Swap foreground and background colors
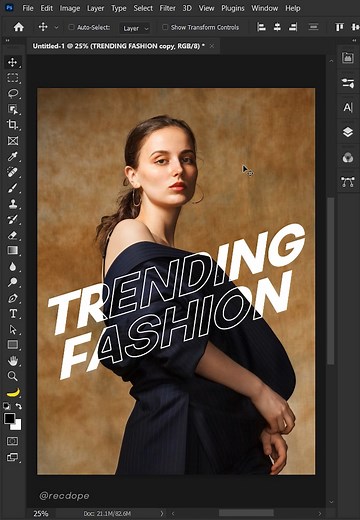Viewport: 360px width, 520px height. click(19, 406)
